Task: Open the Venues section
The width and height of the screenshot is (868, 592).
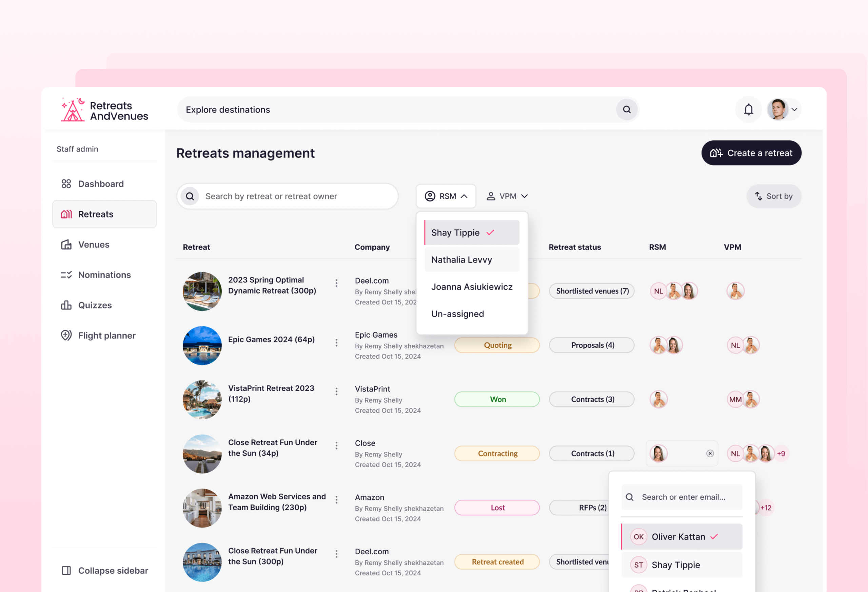Action: pos(93,244)
